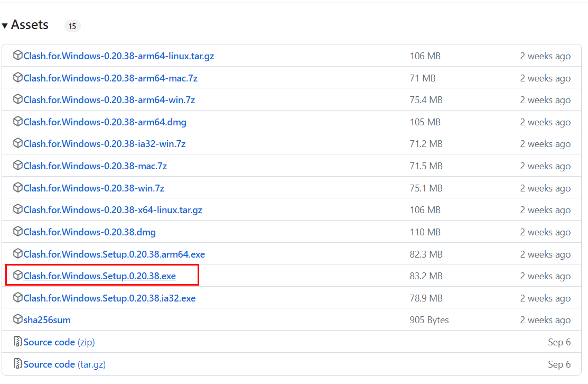Click the zip file icon beside Source code (zip)
Image resolution: width=588 pixels, height=384 pixels.
pyautogui.click(x=17, y=341)
